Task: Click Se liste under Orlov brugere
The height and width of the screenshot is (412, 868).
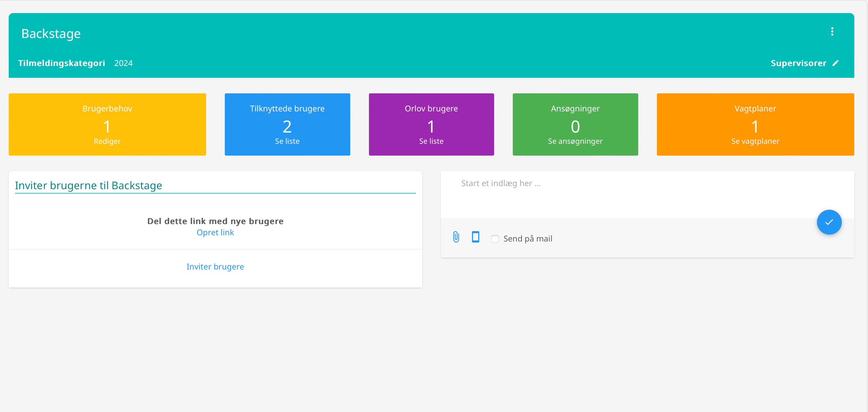Action: coord(431,141)
